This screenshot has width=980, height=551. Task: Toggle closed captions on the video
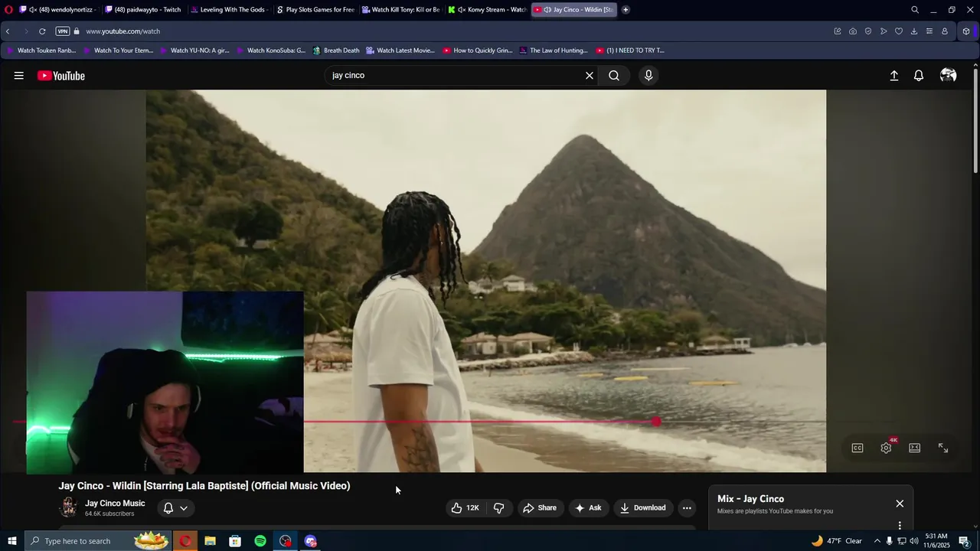click(x=857, y=448)
